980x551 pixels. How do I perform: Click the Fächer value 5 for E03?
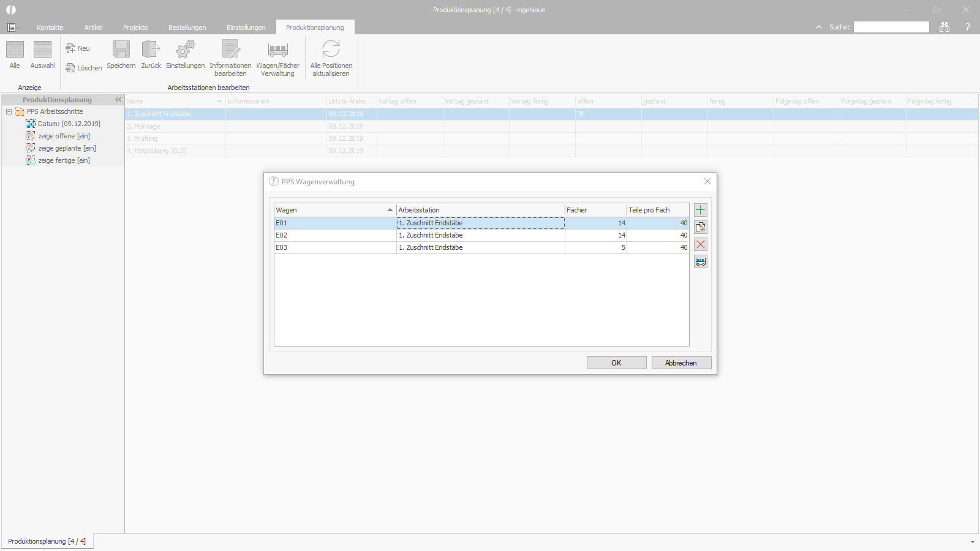point(595,247)
